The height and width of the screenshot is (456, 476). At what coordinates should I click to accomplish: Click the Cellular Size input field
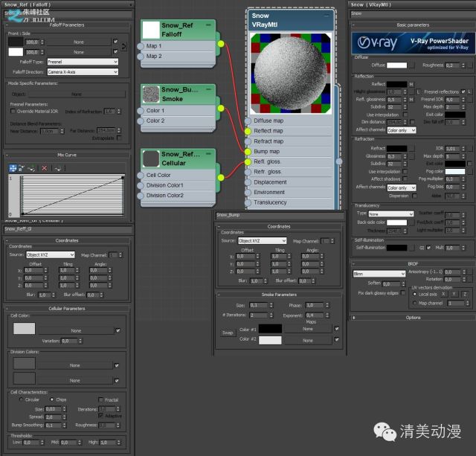point(54,409)
